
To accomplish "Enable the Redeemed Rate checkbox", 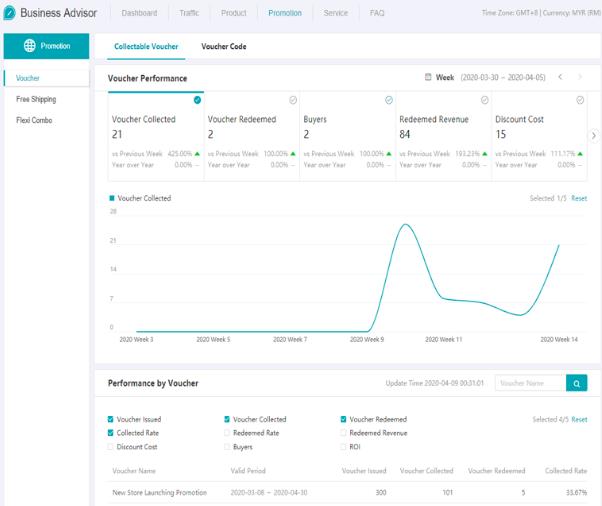I will coord(228,433).
